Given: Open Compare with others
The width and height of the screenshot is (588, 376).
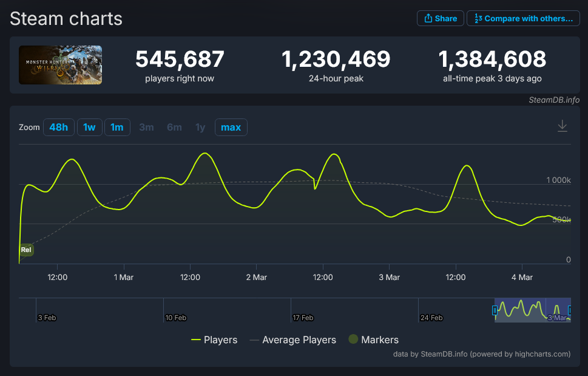Looking at the screenshot, I should click(522, 18).
